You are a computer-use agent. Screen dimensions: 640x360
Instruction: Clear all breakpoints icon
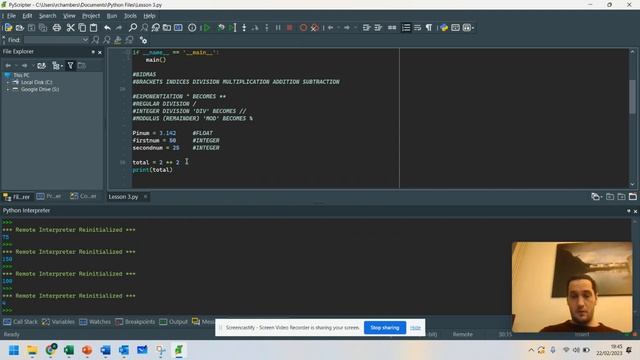point(315,28)
